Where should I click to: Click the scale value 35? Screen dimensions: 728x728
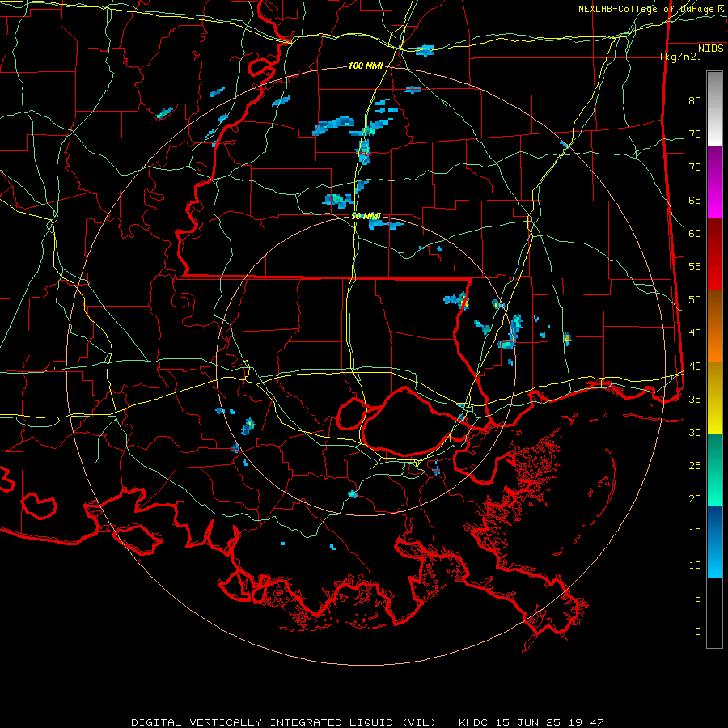tap(695, 400)
